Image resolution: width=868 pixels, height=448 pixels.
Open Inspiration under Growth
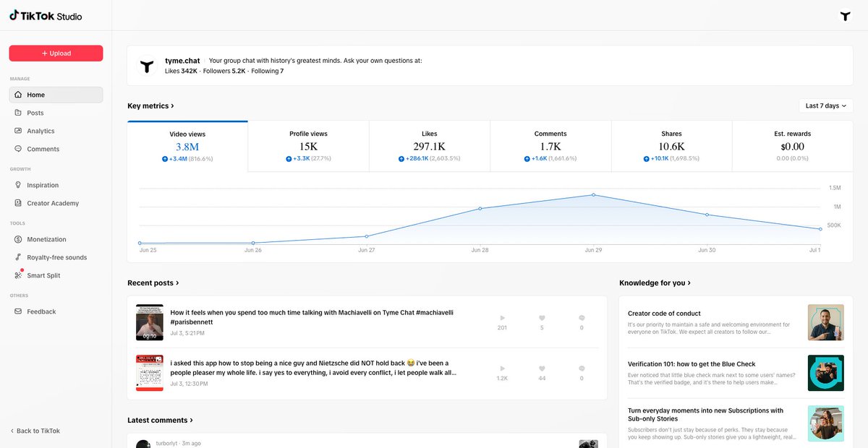(x=56, y=185)
